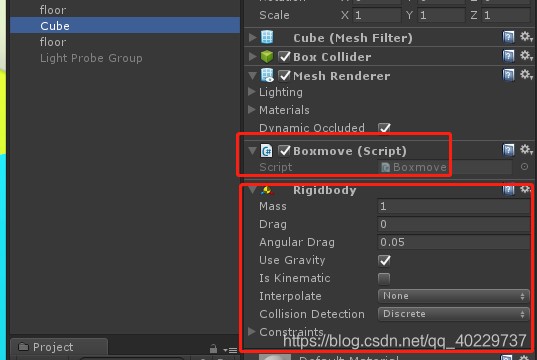
Task: Click the Angular Drag field showing 0.05
Action: click(454, 242)
